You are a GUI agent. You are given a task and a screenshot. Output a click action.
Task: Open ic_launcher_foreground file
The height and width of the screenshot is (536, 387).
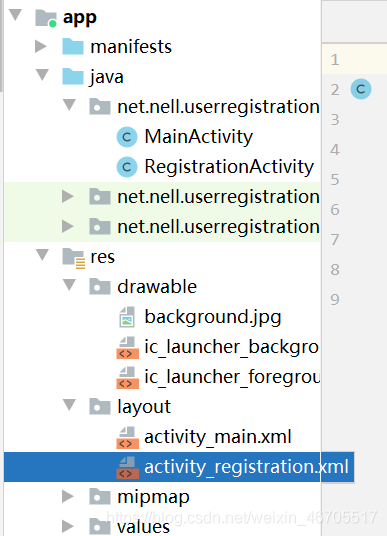click(x=232, y=377)
